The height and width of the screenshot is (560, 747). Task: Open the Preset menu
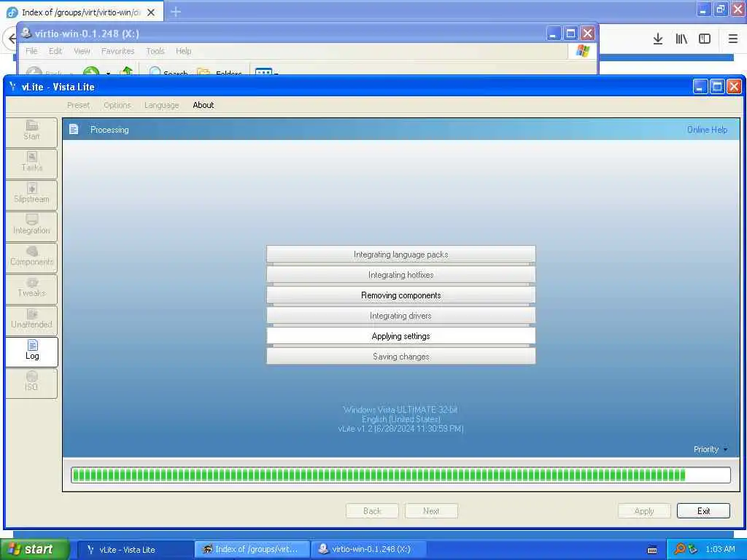pyautogui.click(x=78, y=105)
